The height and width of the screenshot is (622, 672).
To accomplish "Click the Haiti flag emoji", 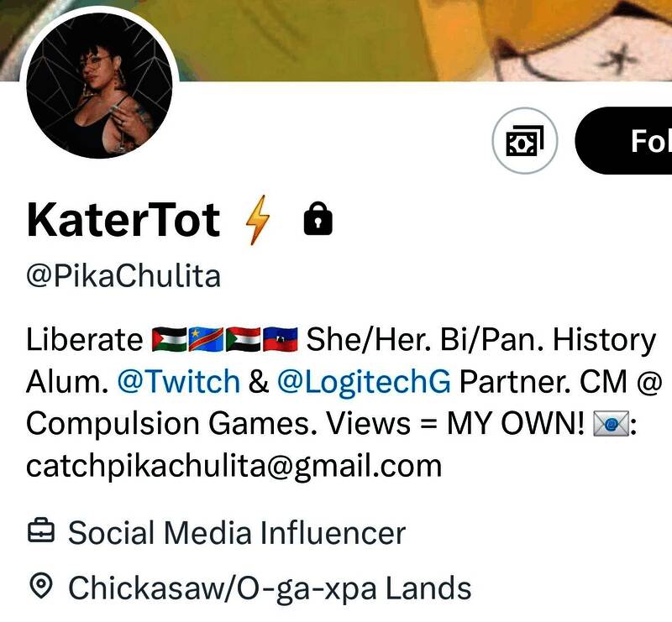I will [280, 340].
